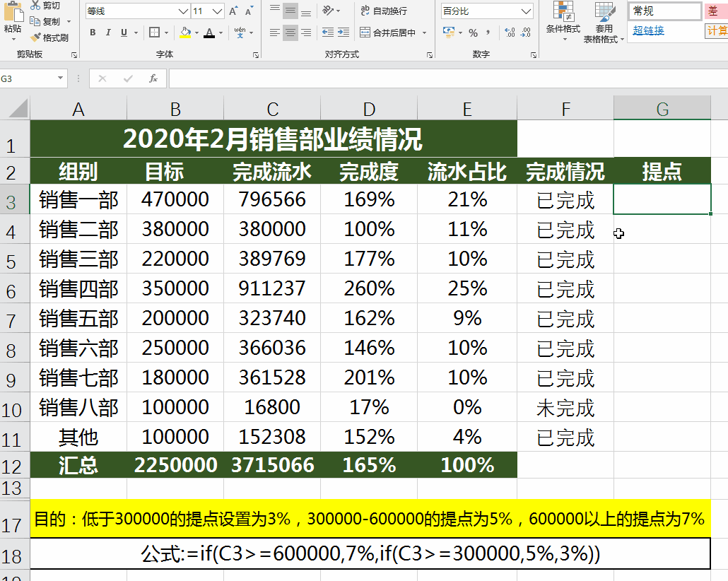Select row 12 header
This screenshot has width=728, height=581.
tap(14, 465)
